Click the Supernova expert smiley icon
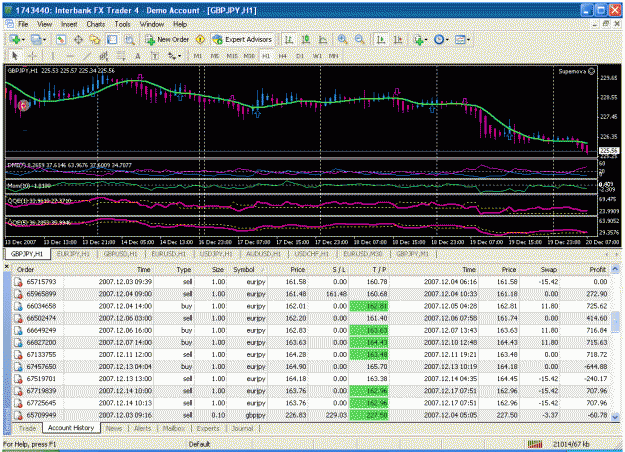Image resolution: width=625 pixels, height=452 pixels. (592, 71)
